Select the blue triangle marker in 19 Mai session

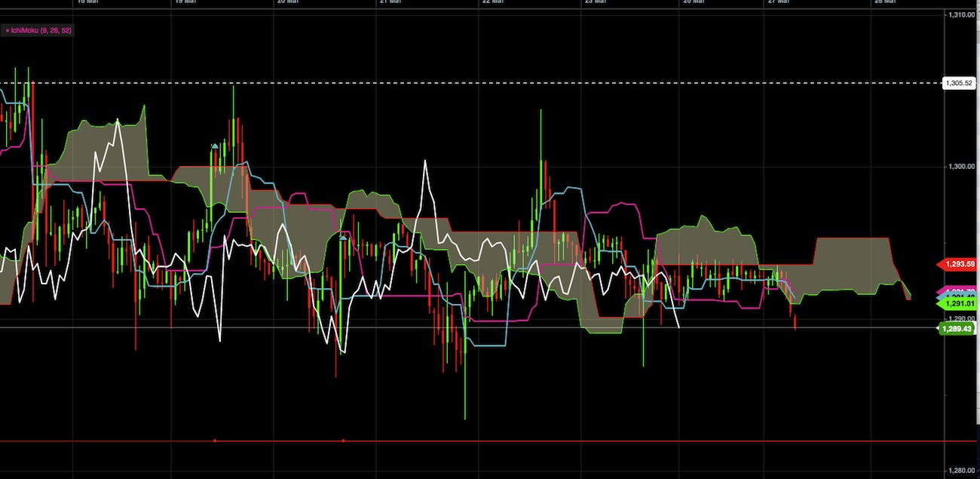[x=215, y=146]
